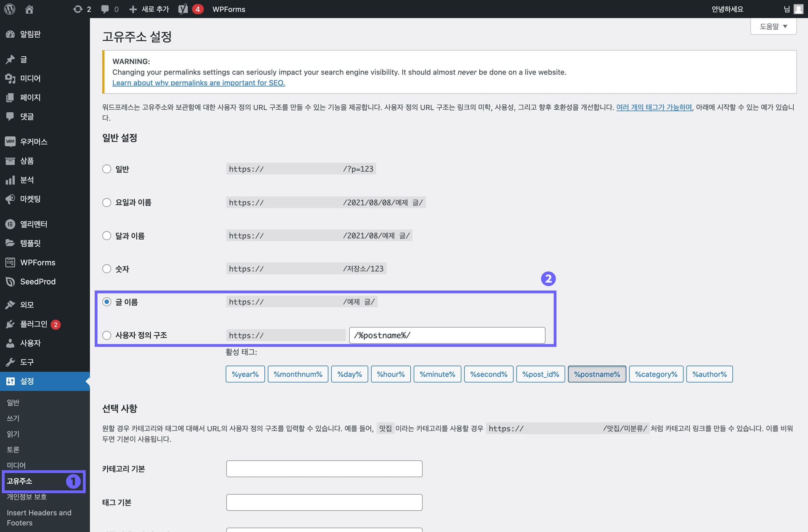Expand the 도움말 help dropdown
This screenshot has height=532, width=808.
(773, 26)
